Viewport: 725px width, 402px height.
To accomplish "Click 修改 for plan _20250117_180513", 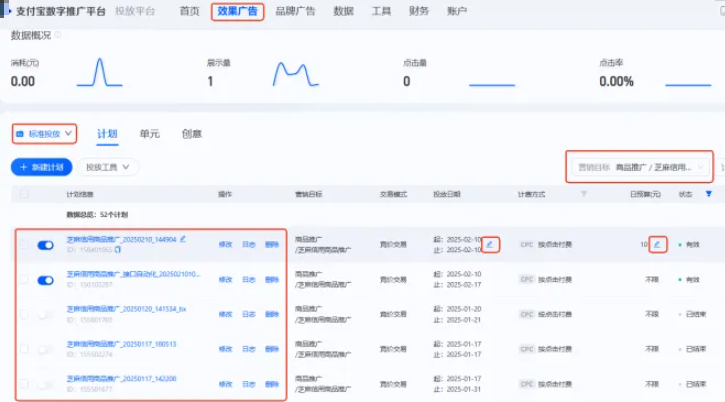I will pos(225,349).
